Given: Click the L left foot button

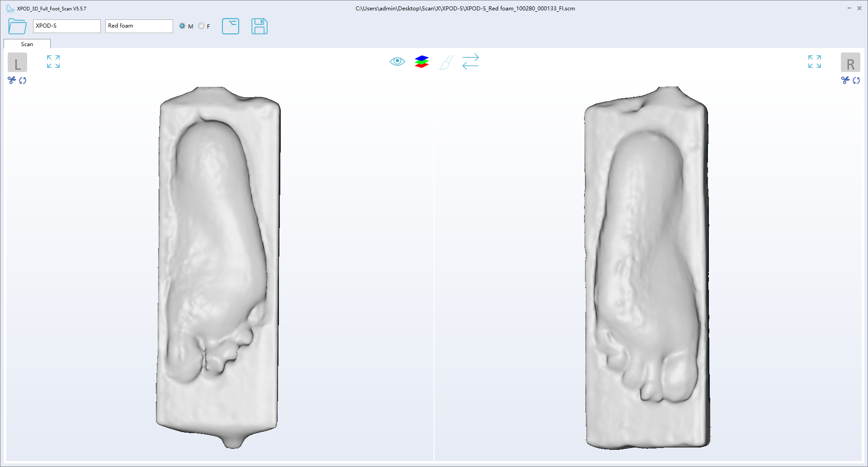Looking at the screenshot, I should [x=17, y=62].
